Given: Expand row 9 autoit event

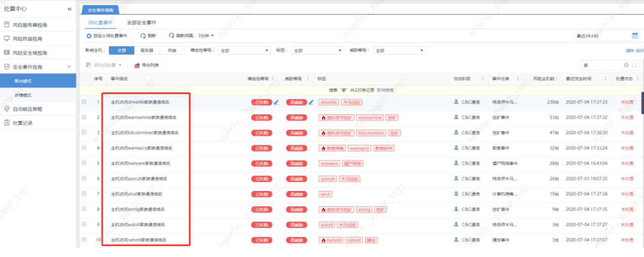Looking at the screenshot, I should pyautogui.click(x=84, y=225).
